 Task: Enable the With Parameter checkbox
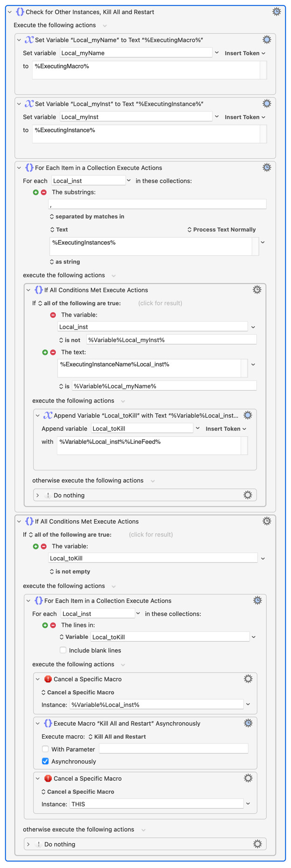point(45,749)
